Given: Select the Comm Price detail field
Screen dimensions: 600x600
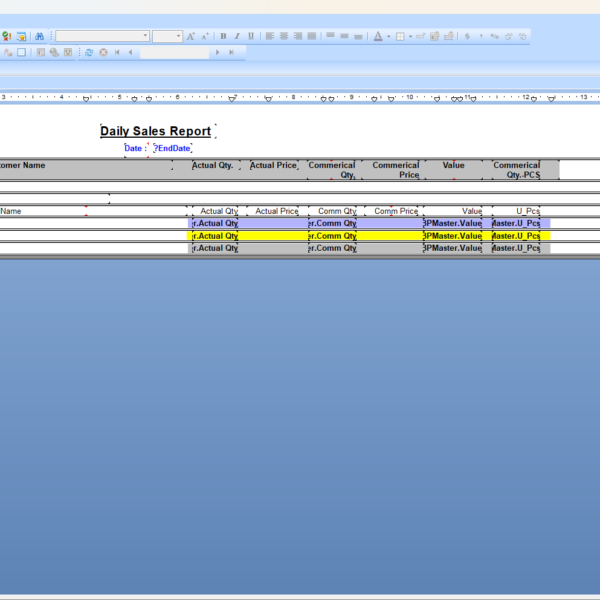Looking at the screenshot, I should point(395,211).
